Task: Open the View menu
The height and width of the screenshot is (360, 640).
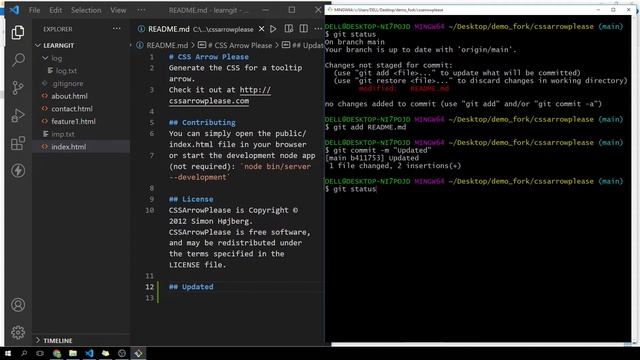Action: click(118, 10)
